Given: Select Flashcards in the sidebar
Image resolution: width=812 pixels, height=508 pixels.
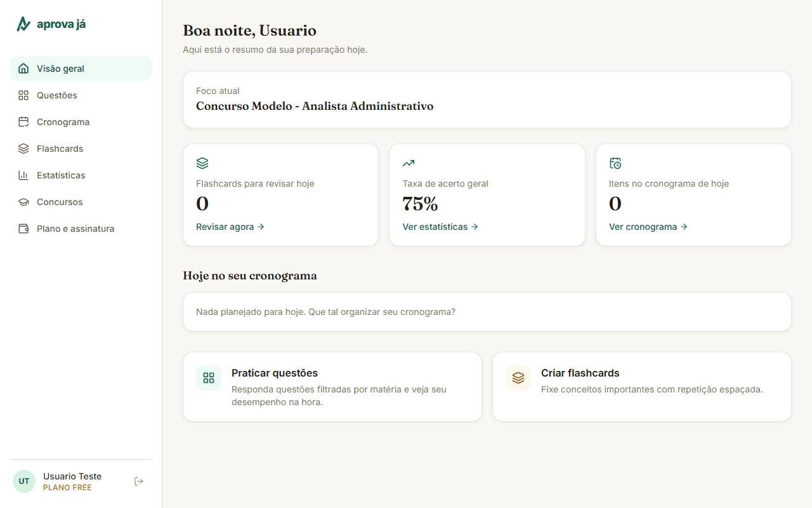Looking at the screenshot, I should [x=81, y=149].
